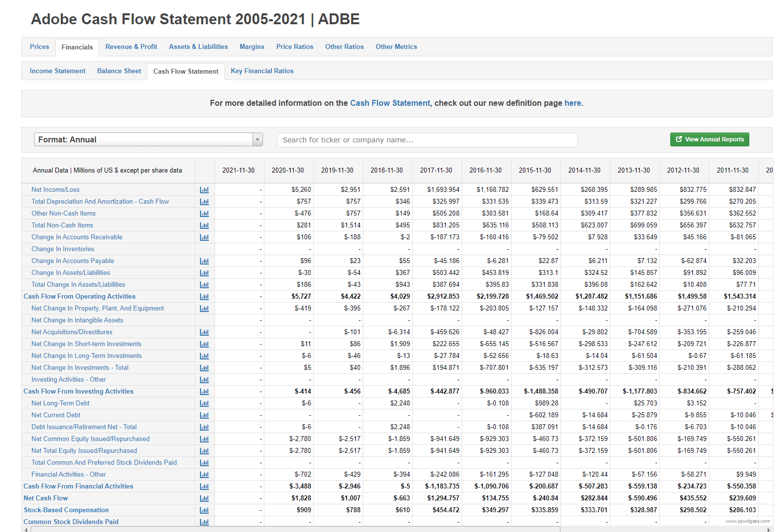The image size is (777, 532).
Task: Click the horizontal scrollbar thumb below table
Action: (x=296, y=530)
